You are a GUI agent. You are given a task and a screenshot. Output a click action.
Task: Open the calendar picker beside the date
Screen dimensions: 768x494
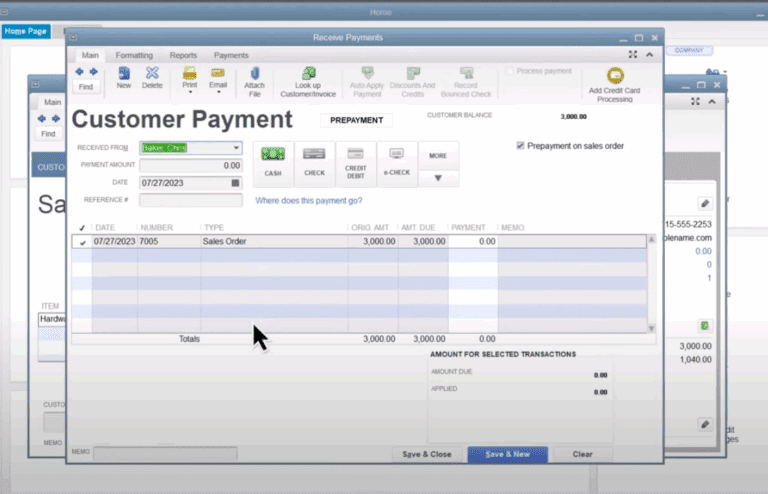click(x=235, y=183)
